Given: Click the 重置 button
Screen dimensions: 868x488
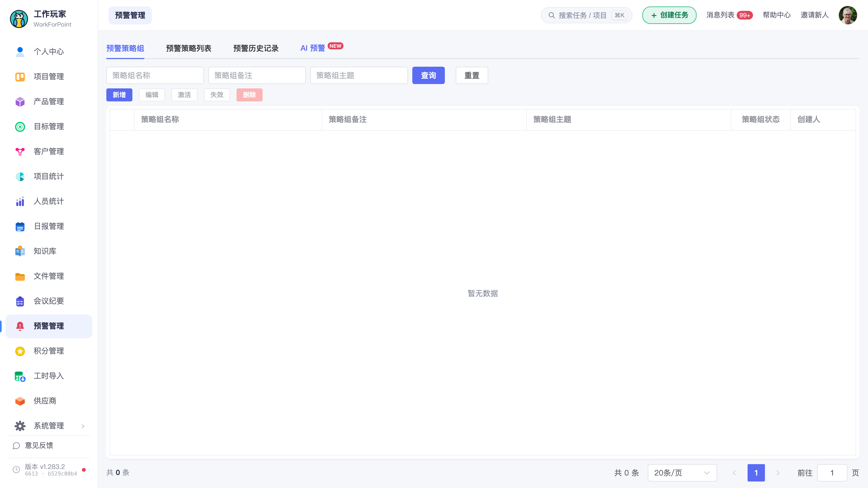Looking at the screenshot, I should [x=472, y=75].
